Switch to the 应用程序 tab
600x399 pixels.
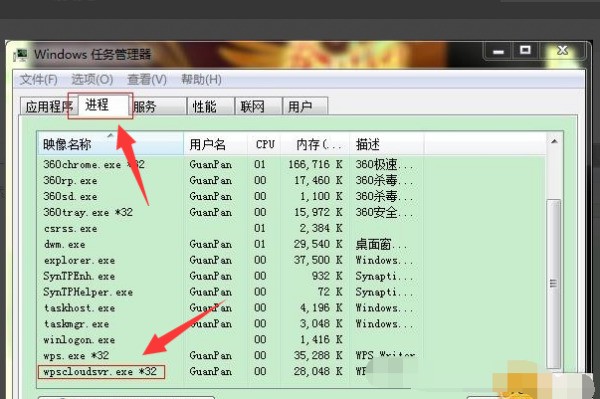pos(49,106)
